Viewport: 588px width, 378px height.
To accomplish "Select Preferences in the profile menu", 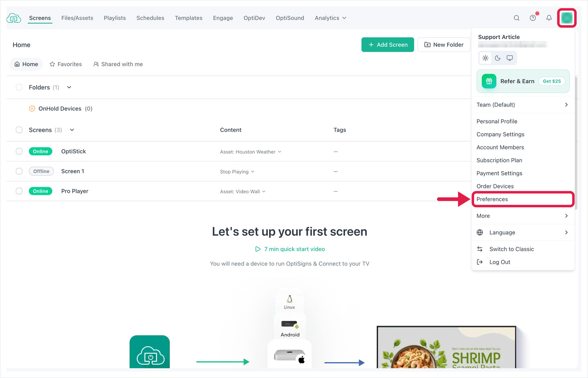I will 523,199.
